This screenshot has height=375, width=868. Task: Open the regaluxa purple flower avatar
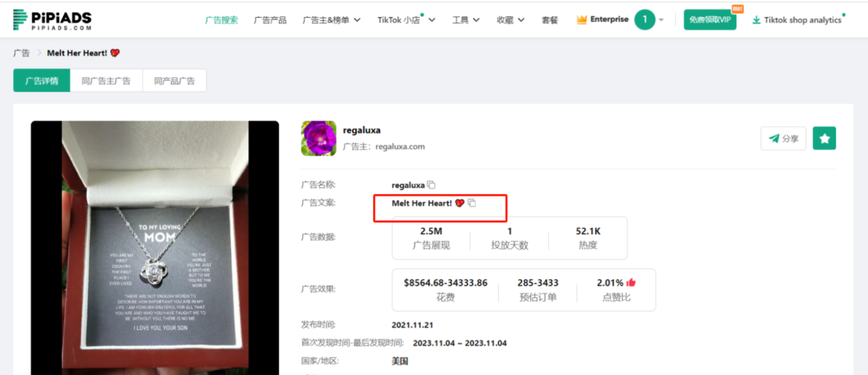pyautogui.click(x=319, y=138)
